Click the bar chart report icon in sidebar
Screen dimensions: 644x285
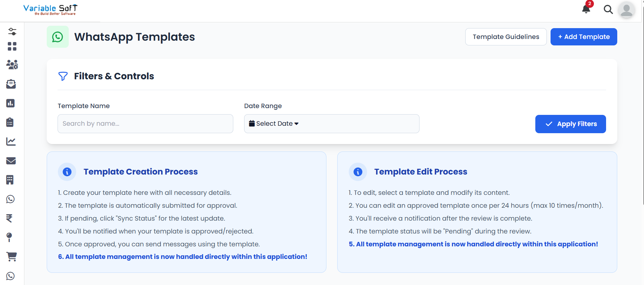pyautogui.click(x=10, y=103)
